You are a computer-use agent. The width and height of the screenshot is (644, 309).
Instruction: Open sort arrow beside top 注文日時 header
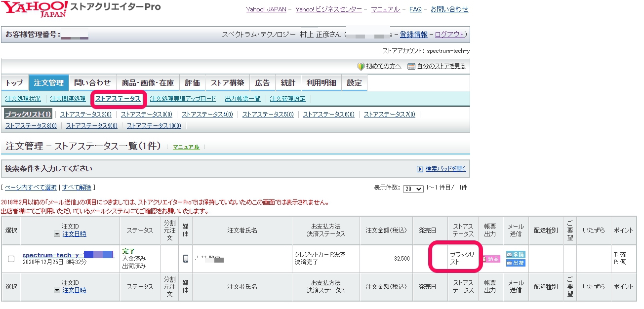[57, 234]
